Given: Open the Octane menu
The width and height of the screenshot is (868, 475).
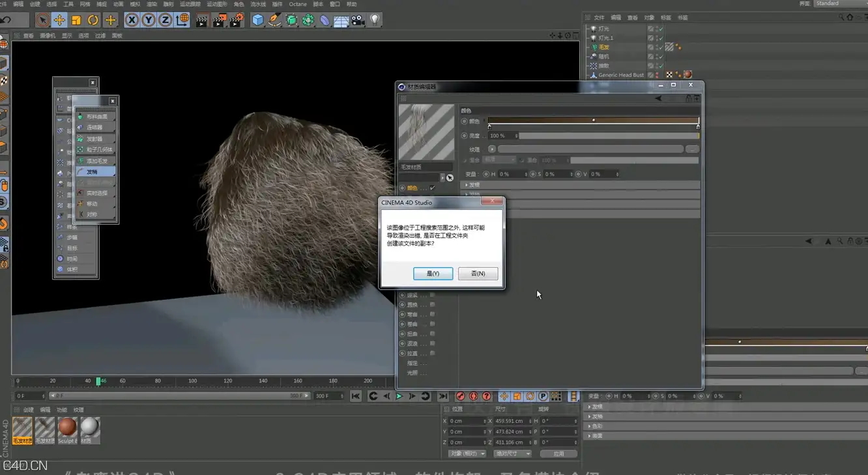Looking at the screenshot, I should [298, 4].
